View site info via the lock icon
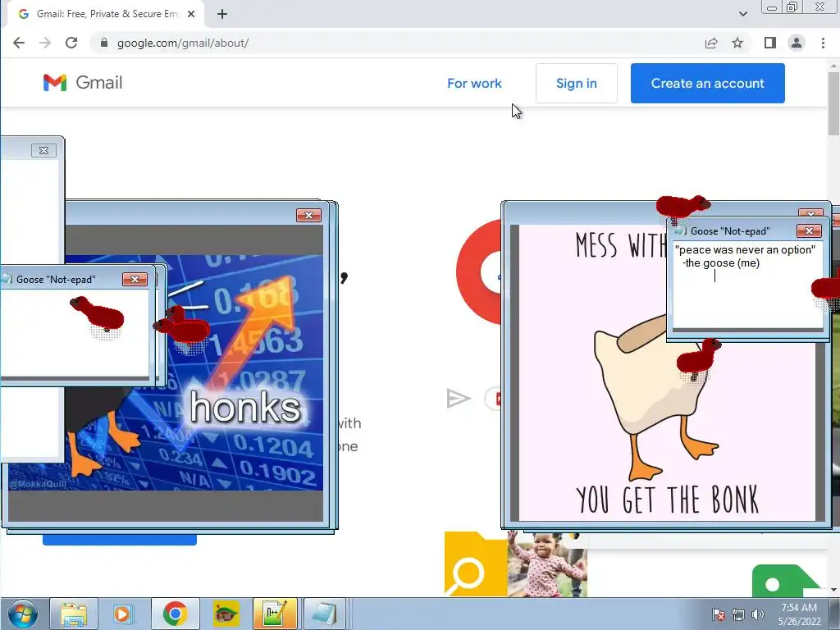 (104, 43)
